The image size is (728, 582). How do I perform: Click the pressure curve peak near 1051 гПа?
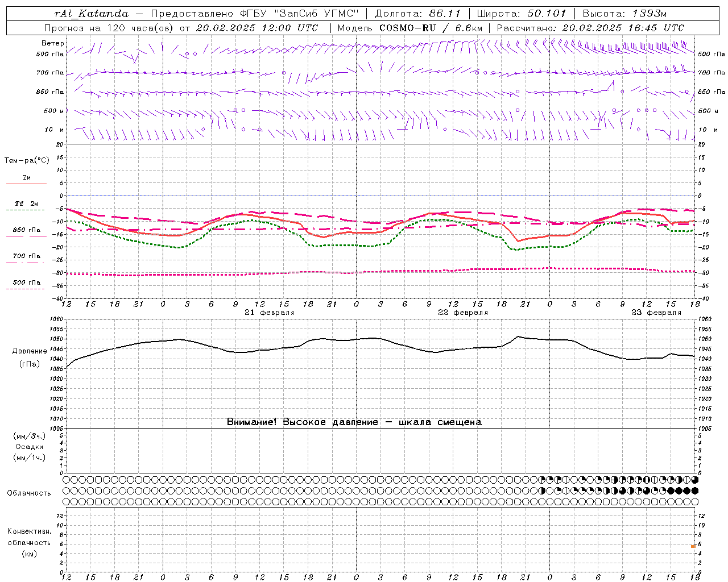[x=518, y=336]
